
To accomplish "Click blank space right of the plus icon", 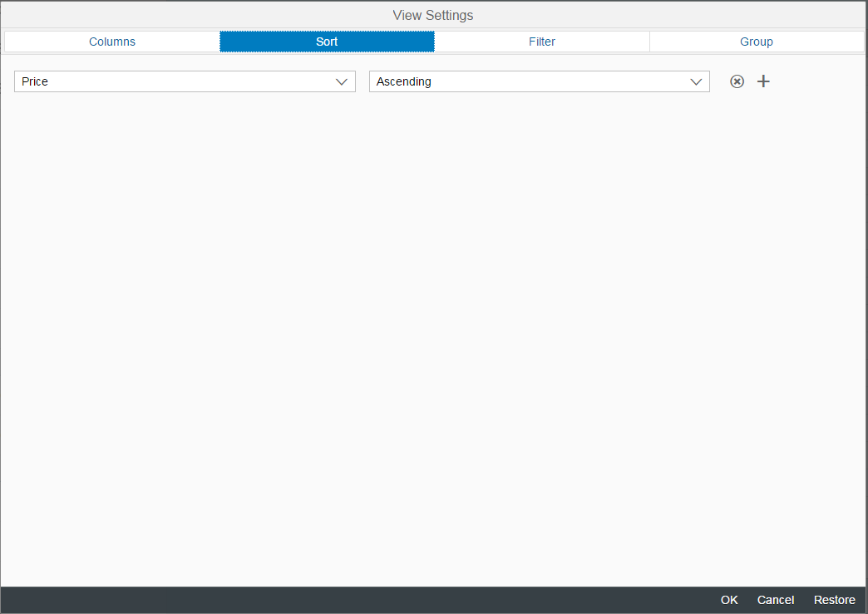I will click(819, 81).
